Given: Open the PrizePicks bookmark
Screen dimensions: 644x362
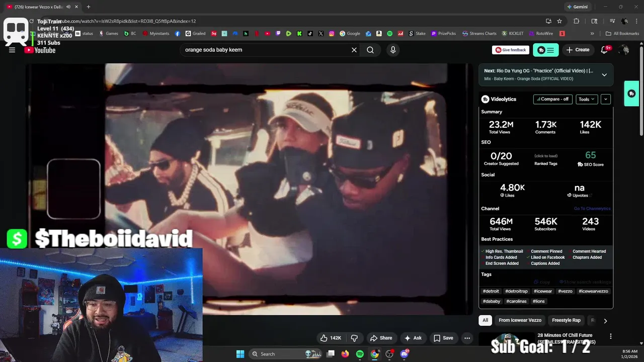Looking at the screenshot, I should (443, 34).
